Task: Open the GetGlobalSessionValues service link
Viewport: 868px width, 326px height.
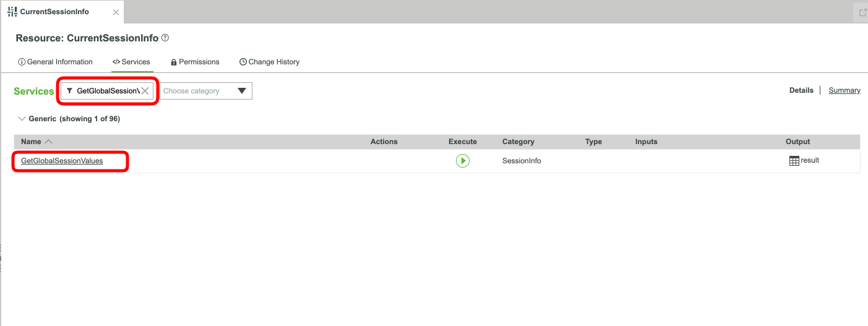Action: pyautogui.click(x=62, y=161)
